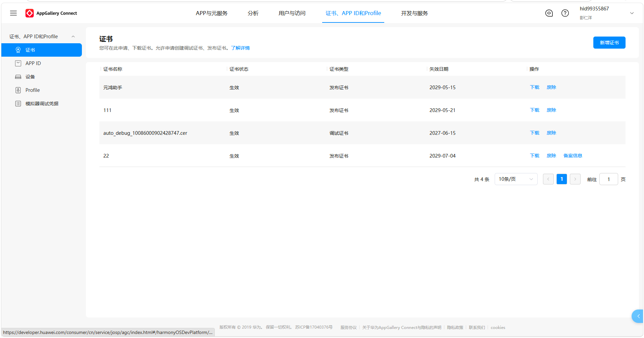Download the auto_debug certificate

tap(535, 133)
